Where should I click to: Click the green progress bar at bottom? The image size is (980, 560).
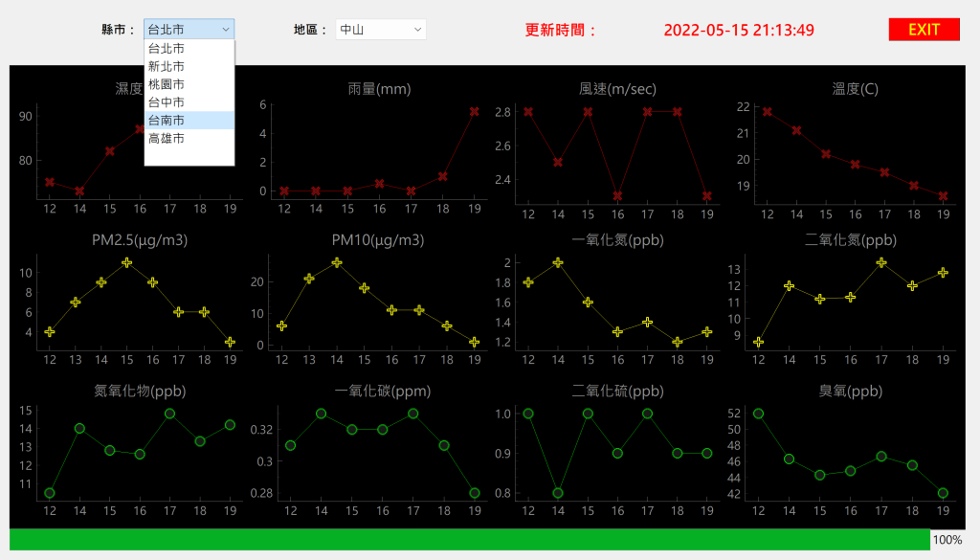(469, 540)
